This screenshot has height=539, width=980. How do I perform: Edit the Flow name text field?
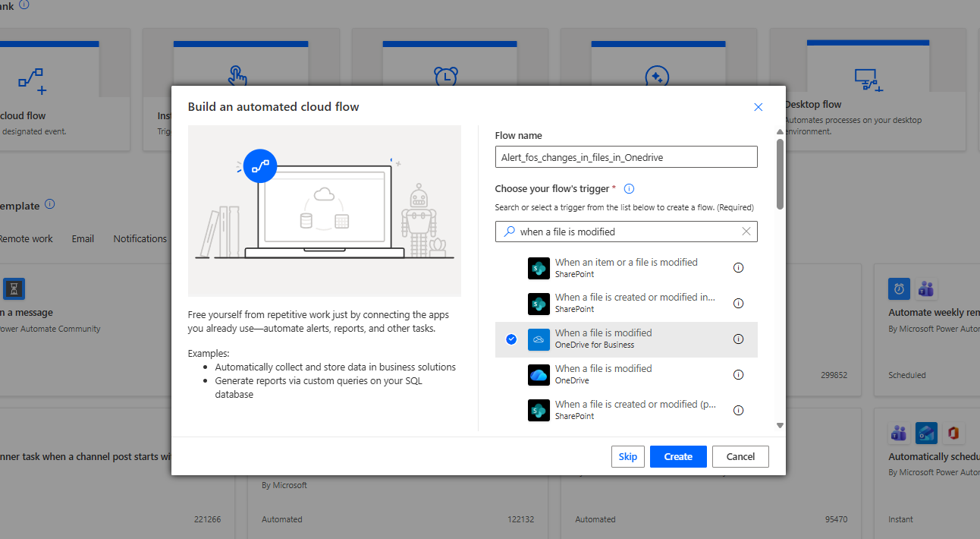click(x=626, y=157)
